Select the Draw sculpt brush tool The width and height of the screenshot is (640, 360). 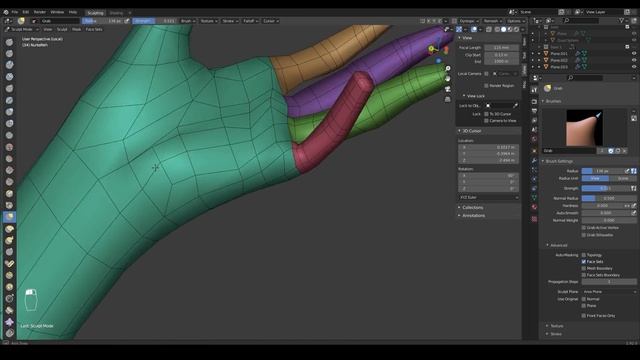[9, 42]
